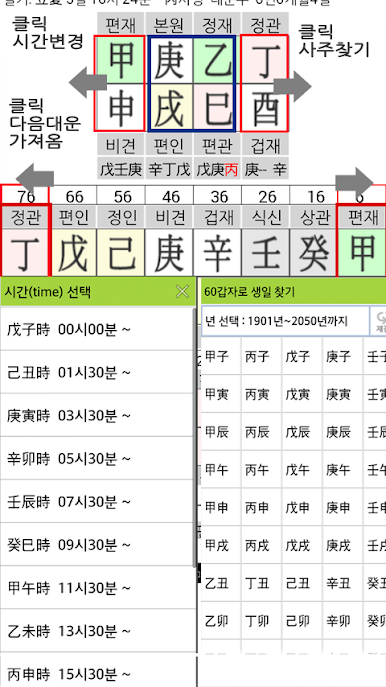
Task: Click hour pillar branch 申 above 비견
Action: point(120,107)
